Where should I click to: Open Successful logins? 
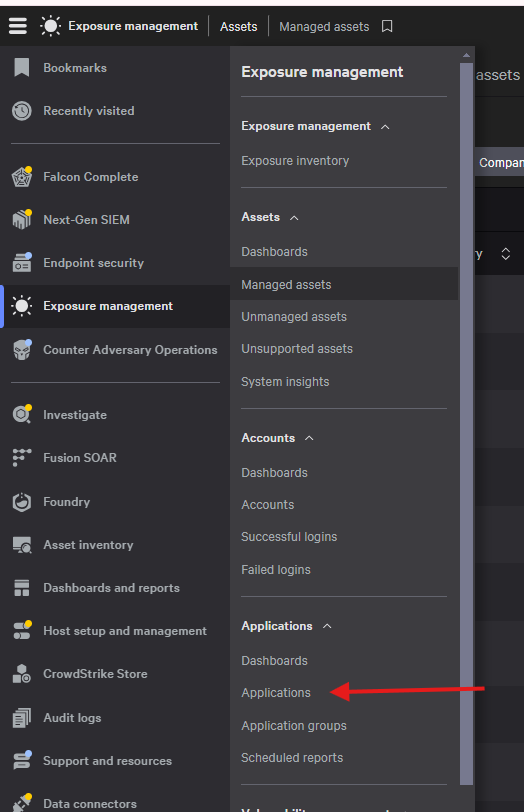[289, 537]
